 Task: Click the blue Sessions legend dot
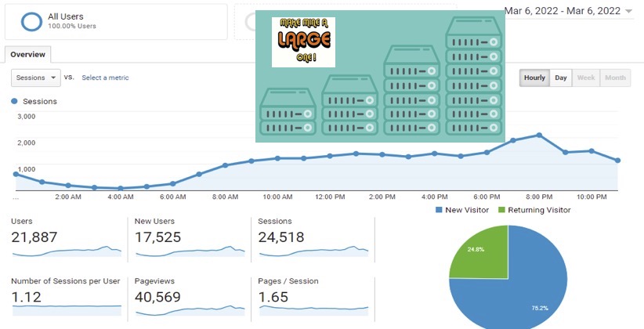[14, 101]
